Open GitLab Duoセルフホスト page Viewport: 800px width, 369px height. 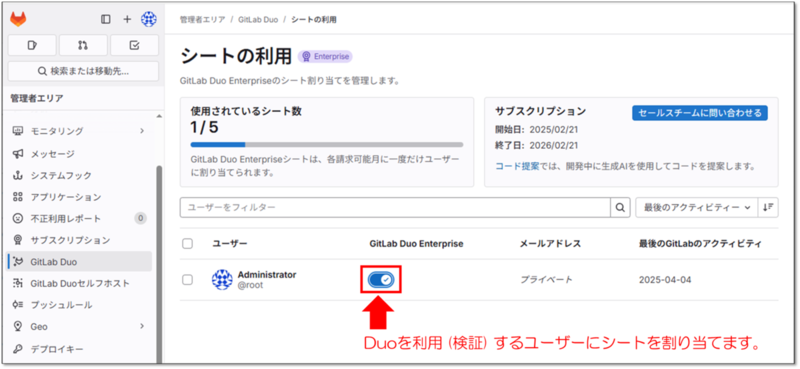(80, 283)
